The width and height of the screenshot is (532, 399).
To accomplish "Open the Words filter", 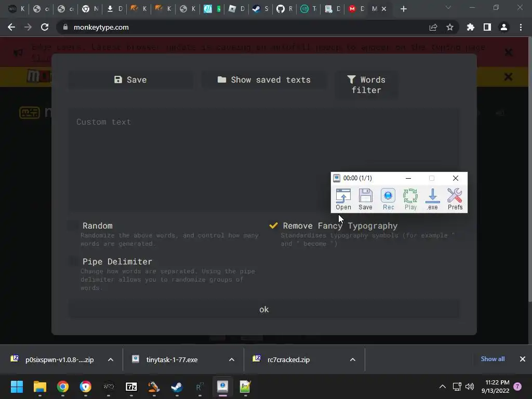I will click(x=366, y=85).
